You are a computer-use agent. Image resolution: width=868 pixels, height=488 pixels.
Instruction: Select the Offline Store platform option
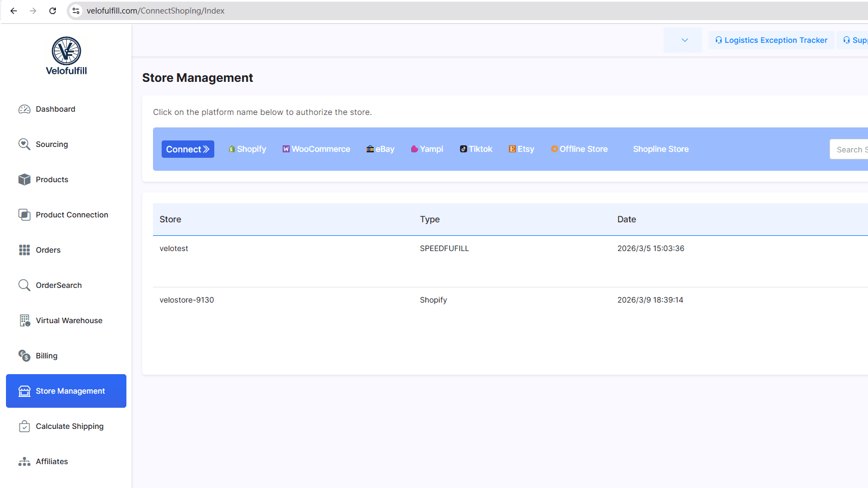coord(579,149)
